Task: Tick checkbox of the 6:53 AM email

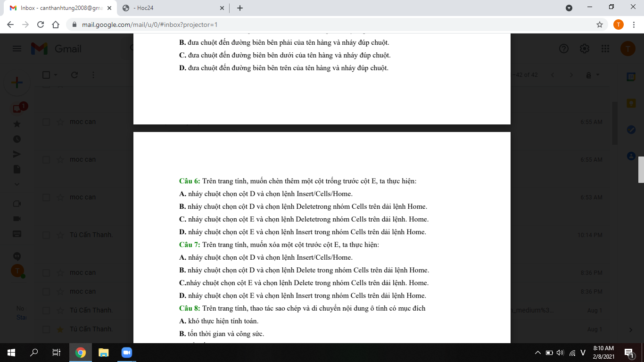Action: click(46, 197)
